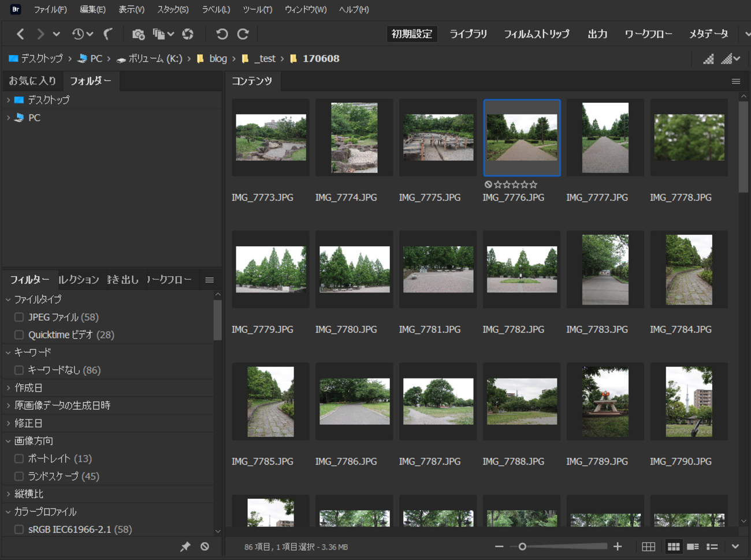Rotate 90° counterclockwise

coord(222,34)
